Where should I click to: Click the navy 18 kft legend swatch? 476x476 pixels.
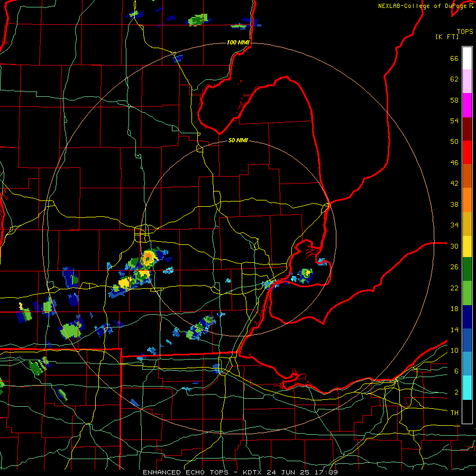coord(467,317)
